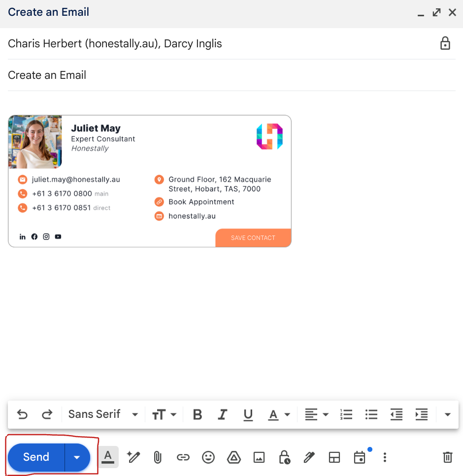Expand the text size dropdown

164,414
